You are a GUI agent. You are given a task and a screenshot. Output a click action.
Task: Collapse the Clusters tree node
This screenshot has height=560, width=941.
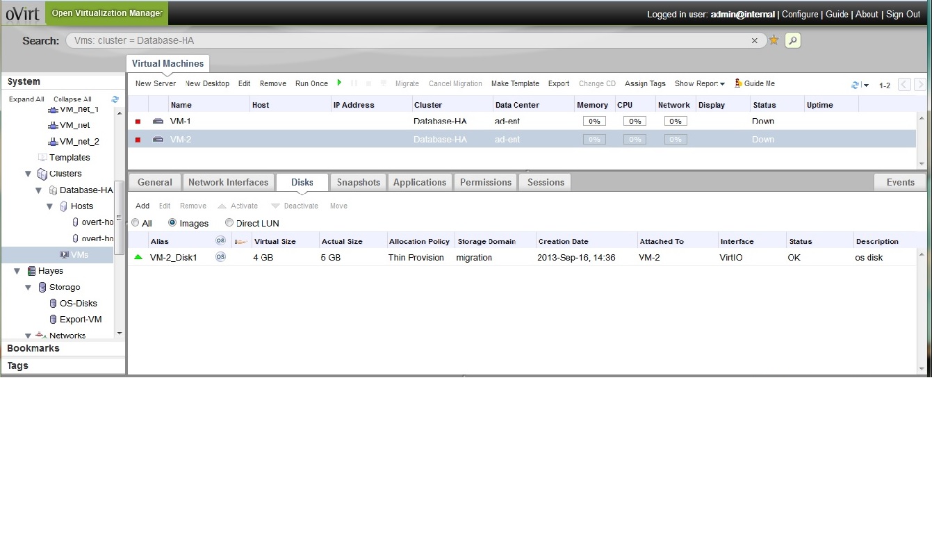pos(28,174)
